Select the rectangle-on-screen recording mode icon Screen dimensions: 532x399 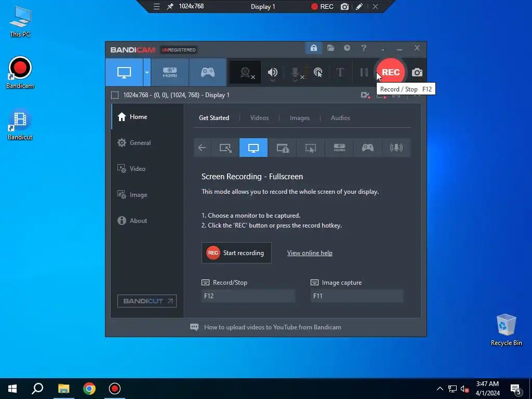tap(225, 148)
